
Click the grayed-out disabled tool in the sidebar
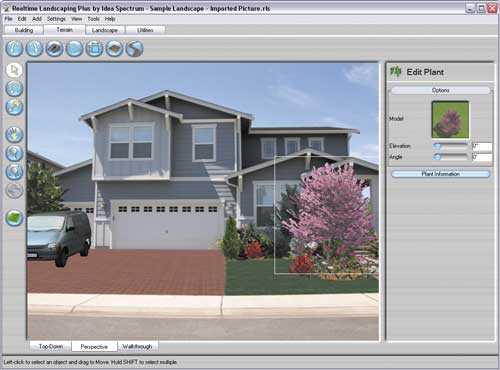click(14, 191)
